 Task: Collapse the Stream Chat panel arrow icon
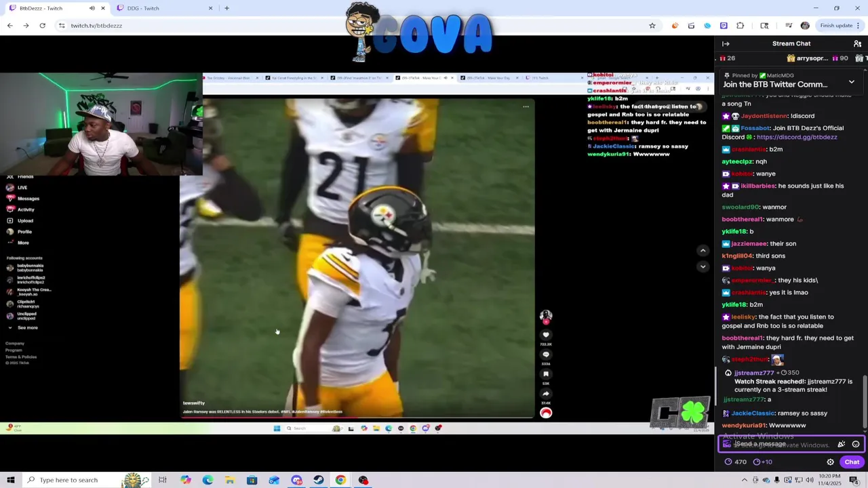726,43
